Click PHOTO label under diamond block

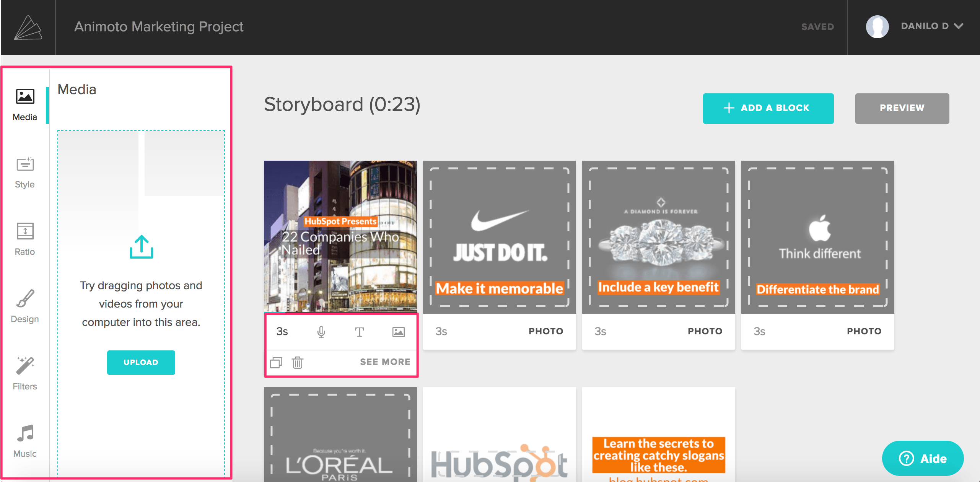[x=705, y=331]
